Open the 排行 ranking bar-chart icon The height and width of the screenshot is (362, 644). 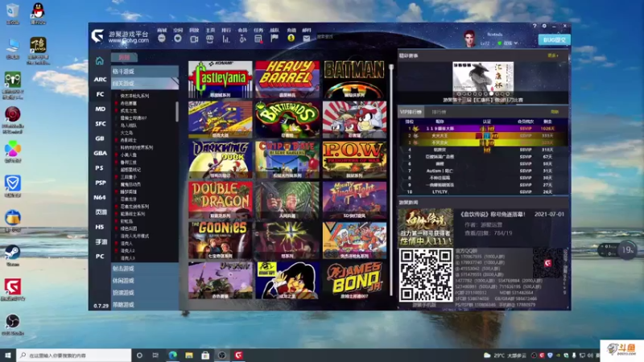pyautogui.click(x=226, y=39)
